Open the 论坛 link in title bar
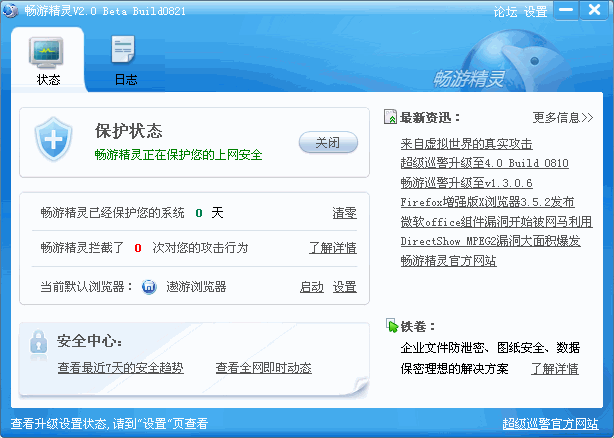This screenshot has width=614, height=438. click(505, 11)
